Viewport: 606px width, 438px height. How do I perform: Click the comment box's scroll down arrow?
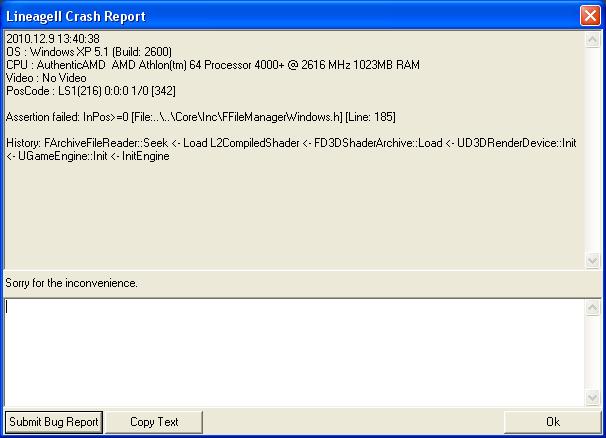[592, 397]
